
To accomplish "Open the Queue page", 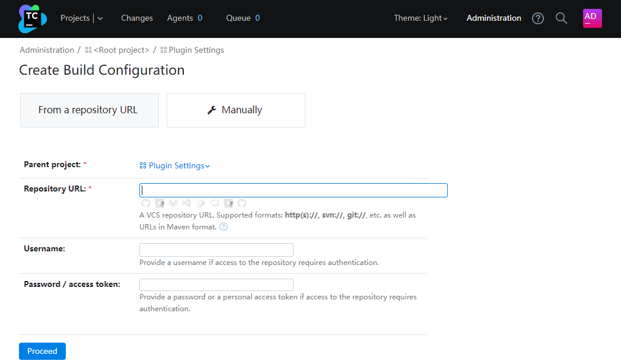I will click(x=238, y=18).
